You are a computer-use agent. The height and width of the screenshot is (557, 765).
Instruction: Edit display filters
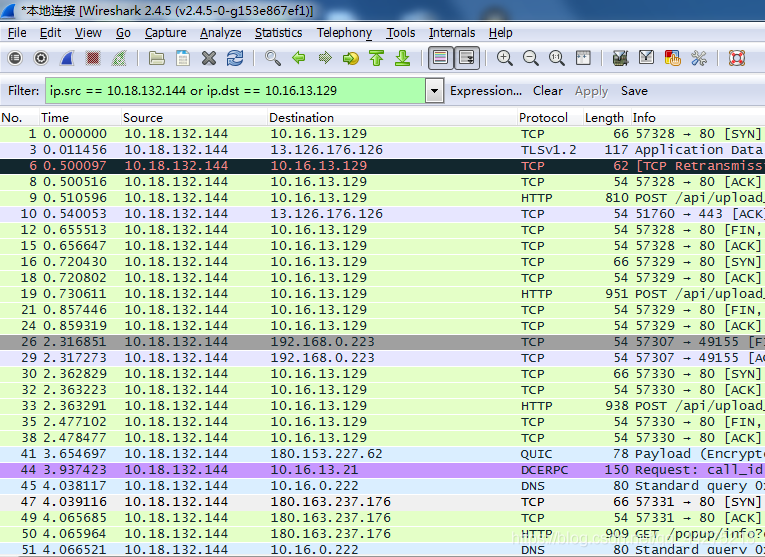point(646,59)
